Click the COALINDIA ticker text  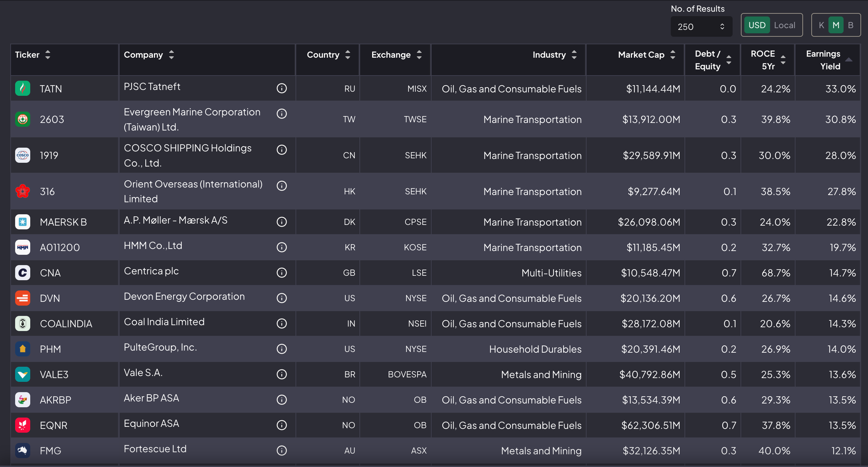(x=66, y=324)
